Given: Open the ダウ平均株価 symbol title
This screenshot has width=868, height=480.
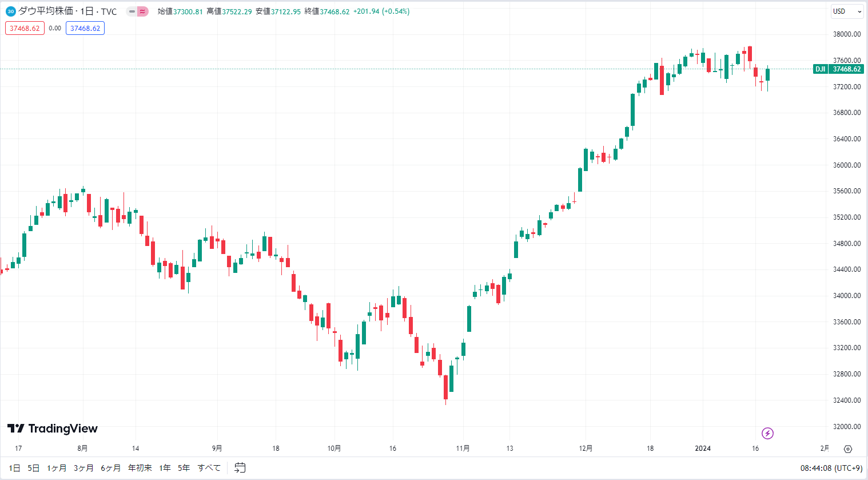Looking at the screenshot, I should point(46,11).
